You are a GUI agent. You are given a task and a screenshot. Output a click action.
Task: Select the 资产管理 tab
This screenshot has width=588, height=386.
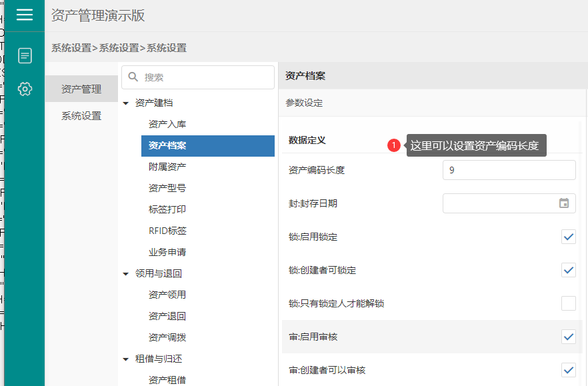click(81, 89)
